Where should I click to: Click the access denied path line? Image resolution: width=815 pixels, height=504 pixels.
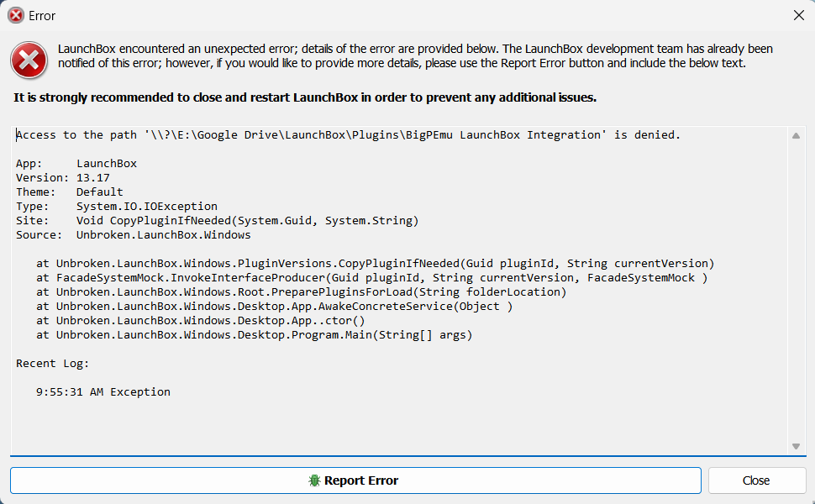click(x=348, y=135)
